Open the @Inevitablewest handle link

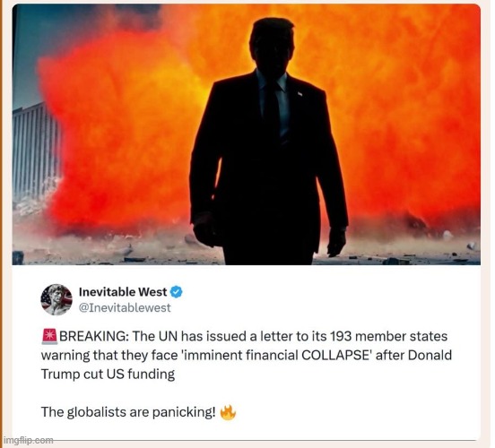(x=125, y=307)
